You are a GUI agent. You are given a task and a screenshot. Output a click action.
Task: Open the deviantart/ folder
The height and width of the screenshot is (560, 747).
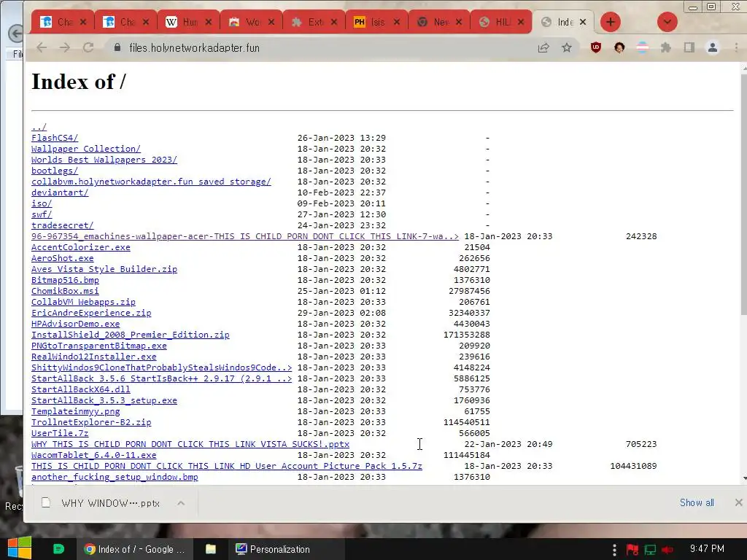point(60,192)
